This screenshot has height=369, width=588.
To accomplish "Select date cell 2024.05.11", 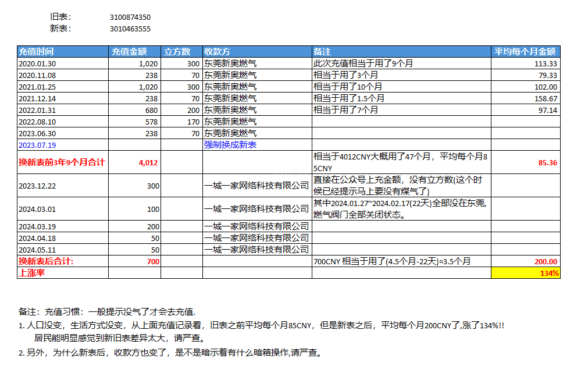I will click(63, 250).
